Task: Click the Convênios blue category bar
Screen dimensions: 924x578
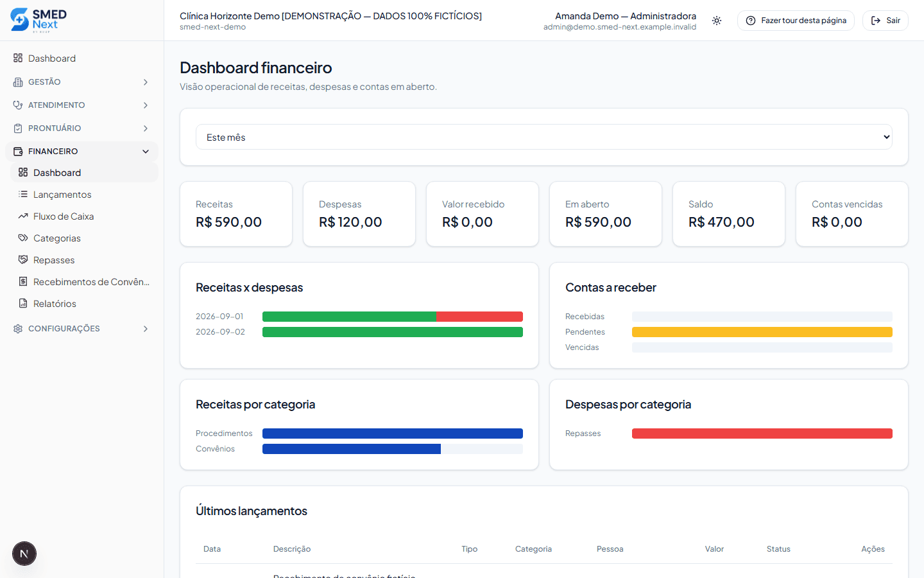Action: tap(352, 449)
